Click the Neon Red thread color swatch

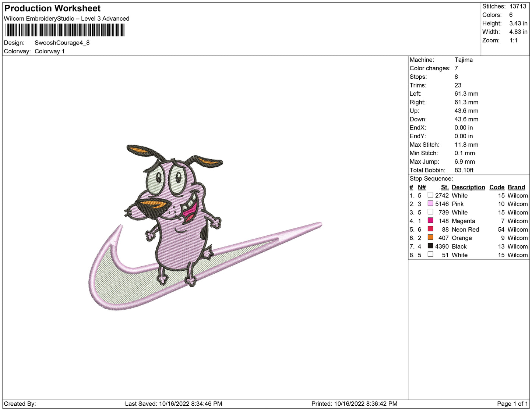[x=430, y=229]
